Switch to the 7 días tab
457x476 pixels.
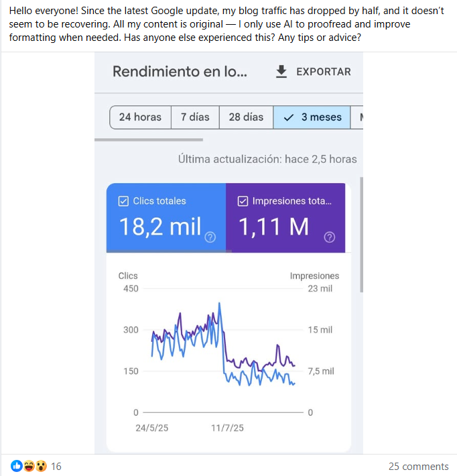pyautogui.click(x=195, y=117)
